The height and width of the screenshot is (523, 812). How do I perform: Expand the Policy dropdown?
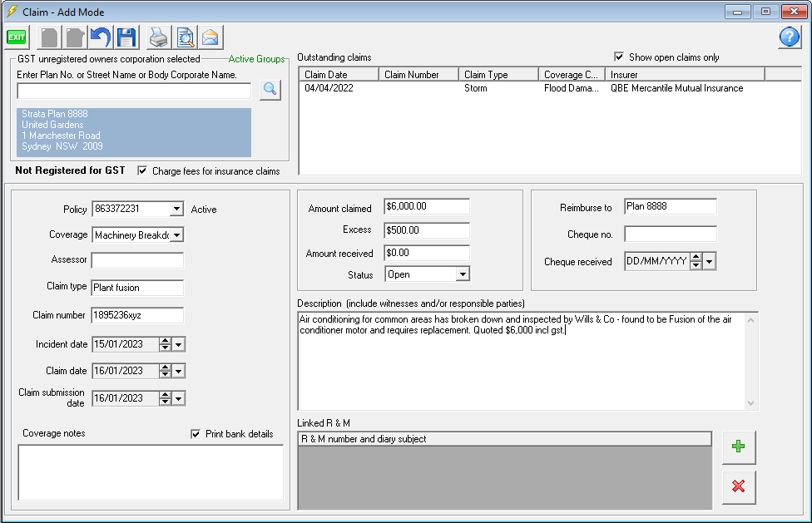(x=176, y=210)
